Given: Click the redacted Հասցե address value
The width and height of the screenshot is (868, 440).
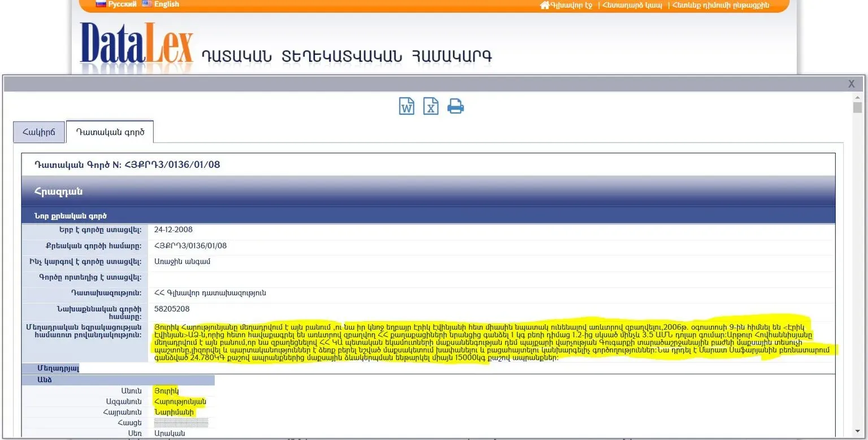Looking at the screenshot, I should [181, 423].
